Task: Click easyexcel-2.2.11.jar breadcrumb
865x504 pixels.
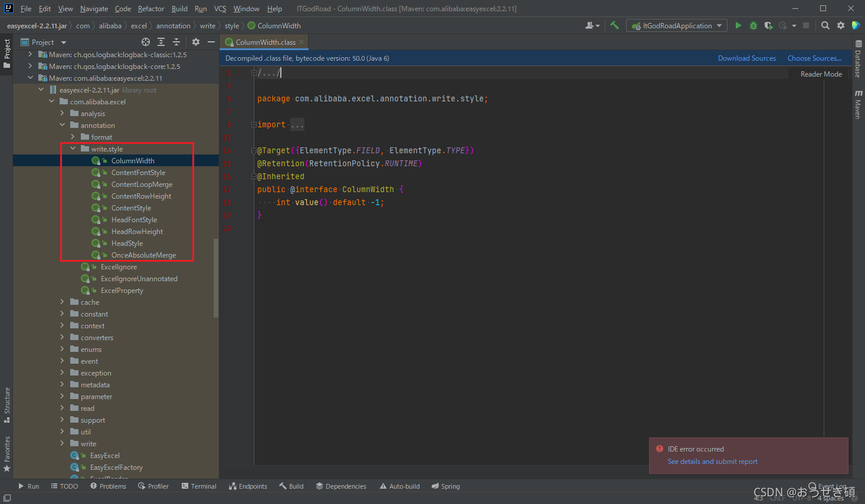Action: [x=37, y=25]
